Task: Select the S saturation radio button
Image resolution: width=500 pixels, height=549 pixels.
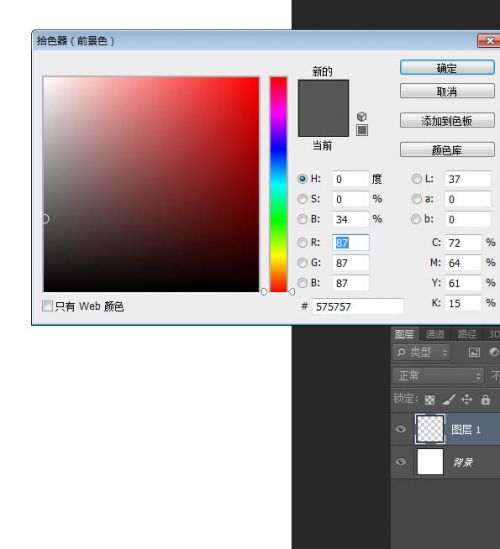Action: 302,199
